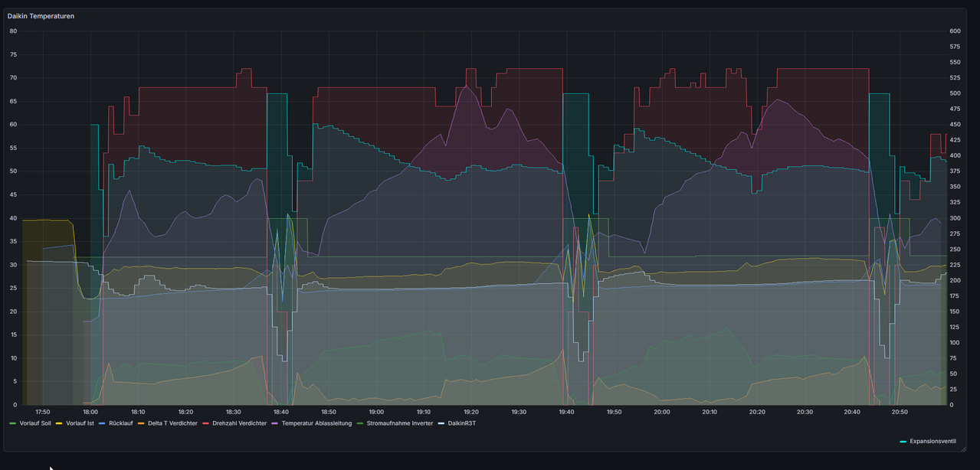Click the 600 value on the right axis
980x470 pixels.
tap(955, 31)
